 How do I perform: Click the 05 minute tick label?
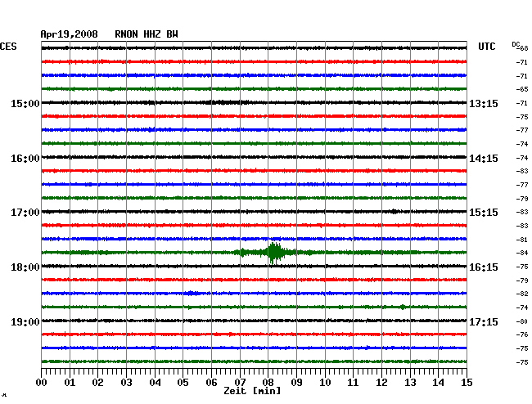coord(183,382)
